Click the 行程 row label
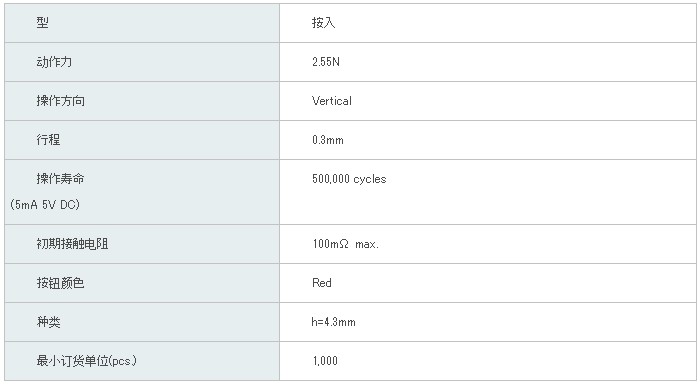The height and width of the screenshot is (385, 700). [48, 140]
